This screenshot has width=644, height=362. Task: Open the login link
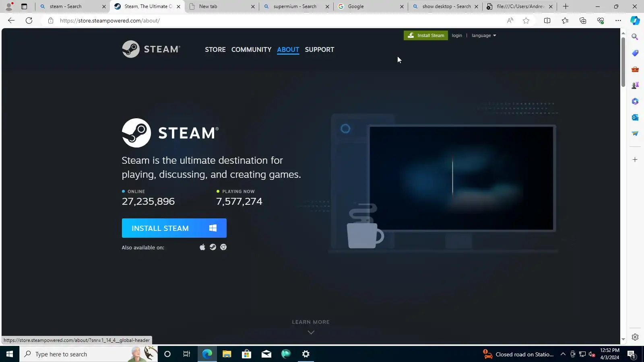457,35
